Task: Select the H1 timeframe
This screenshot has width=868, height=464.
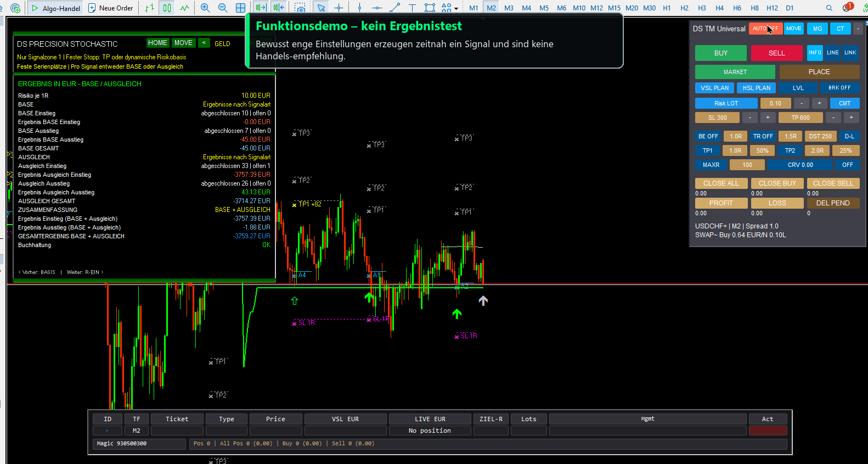Action: 667,8
